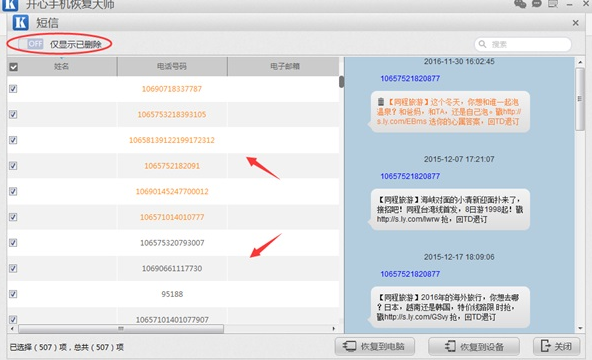Image resolution: width=592 pixels, height=360 pixels.
Task: Uncheck the row 1065753218393105 checkbox
Action: click(x=13, y=114)
